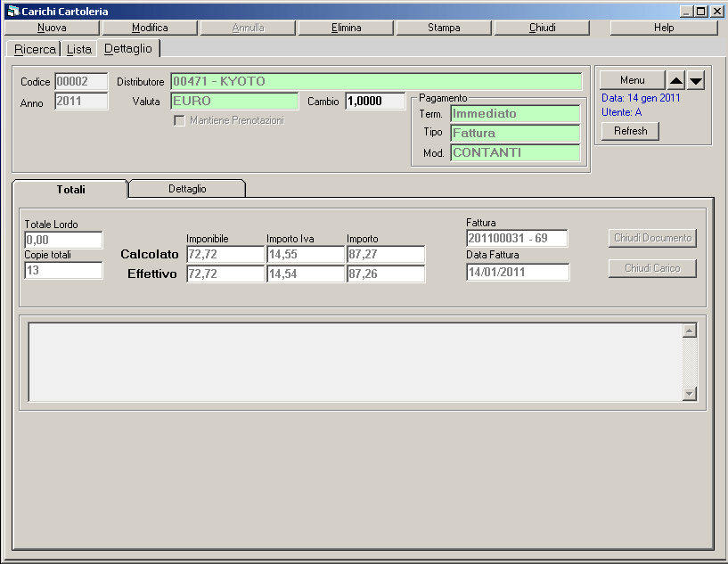Viewport: 728px width, 564px height.
Task: Click the up arrow next to Menu
Action: [676, 81]
